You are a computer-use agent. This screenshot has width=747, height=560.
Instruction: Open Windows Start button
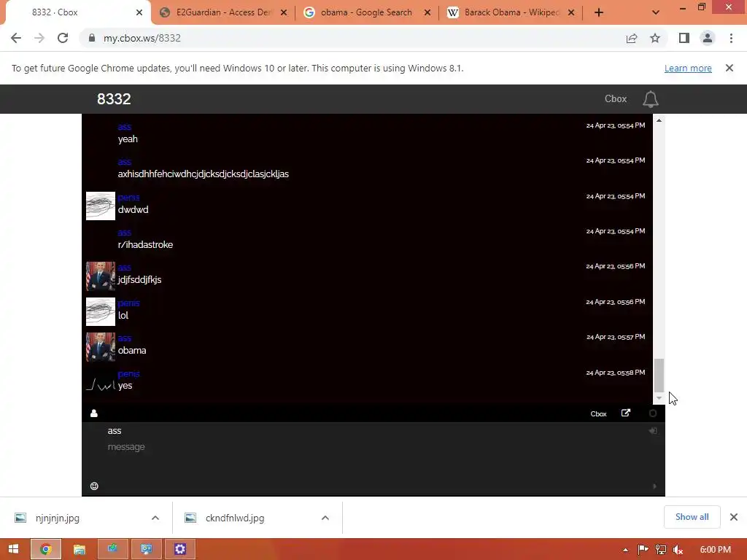tap(13, 549)
